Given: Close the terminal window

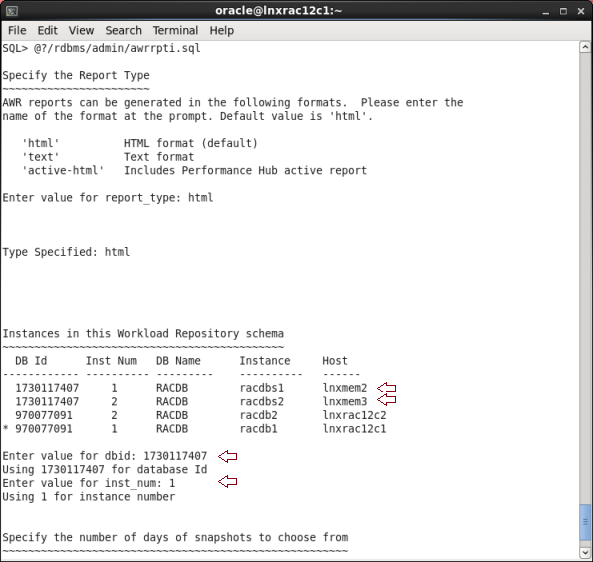Looking at the screenshot, I should click(x=581, y=11).
